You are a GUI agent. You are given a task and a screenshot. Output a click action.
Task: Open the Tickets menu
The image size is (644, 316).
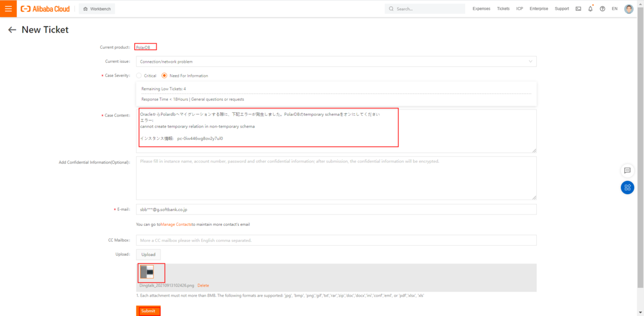(x=503, y=9)
